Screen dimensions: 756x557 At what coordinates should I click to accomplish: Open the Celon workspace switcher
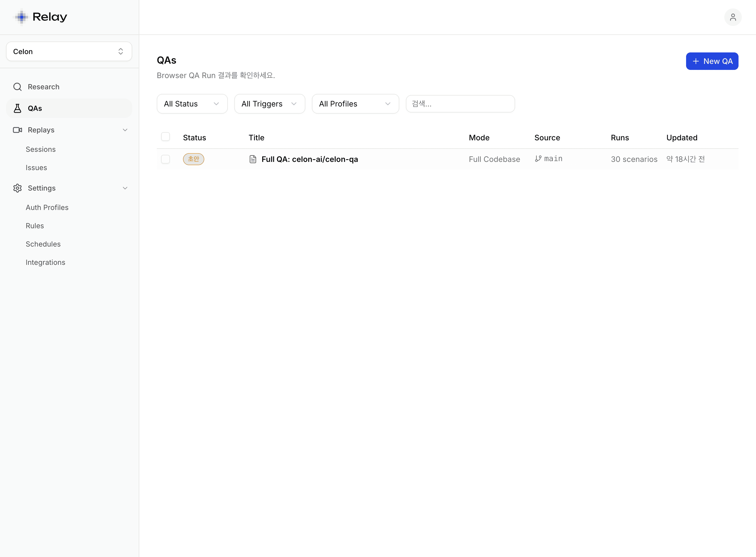(x=69, y=52)
